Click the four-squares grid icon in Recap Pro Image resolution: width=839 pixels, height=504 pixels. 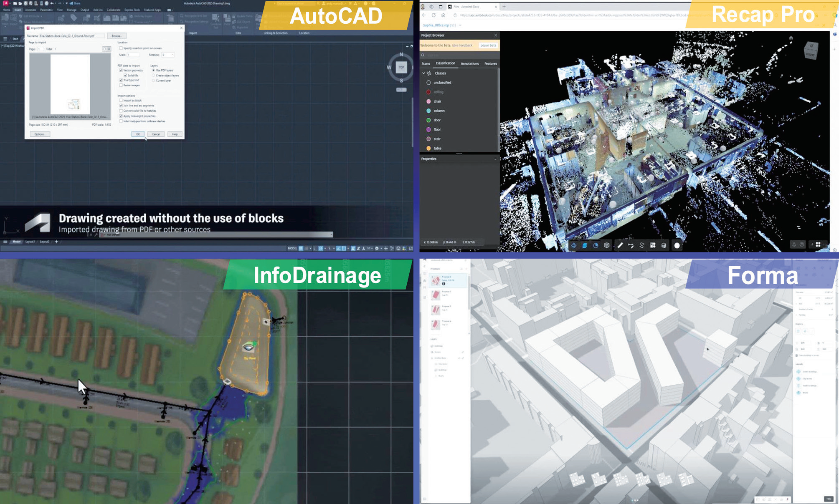click(818, 244)
